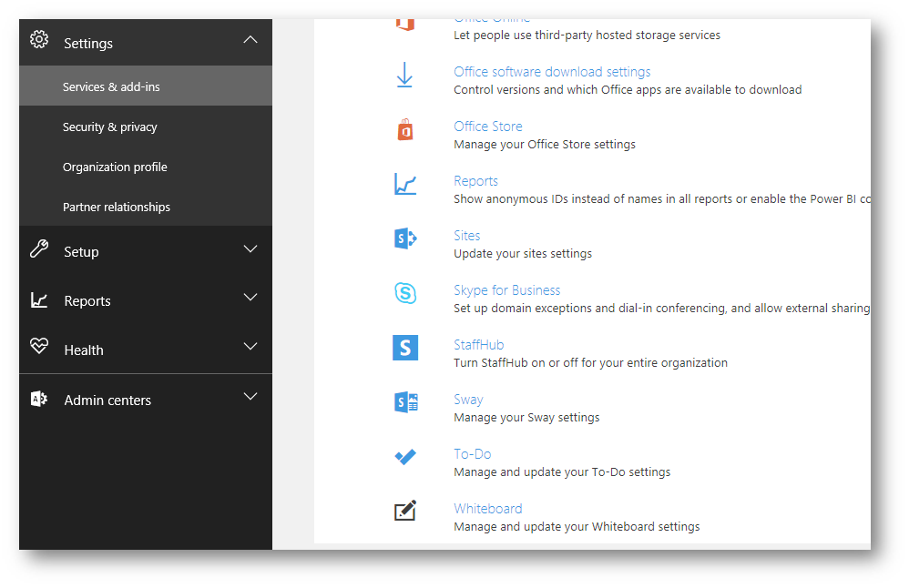Click 'Manage and update your Whiteboard settings' text
909x588 pixels.
pyautogui.click(x=577, y=527)
